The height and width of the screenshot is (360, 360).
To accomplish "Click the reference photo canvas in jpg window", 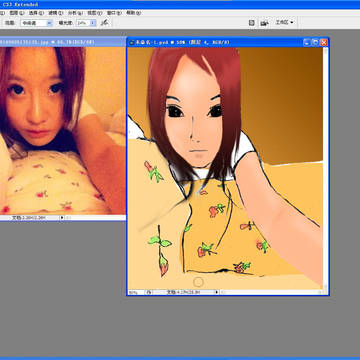I will point(63,131).
